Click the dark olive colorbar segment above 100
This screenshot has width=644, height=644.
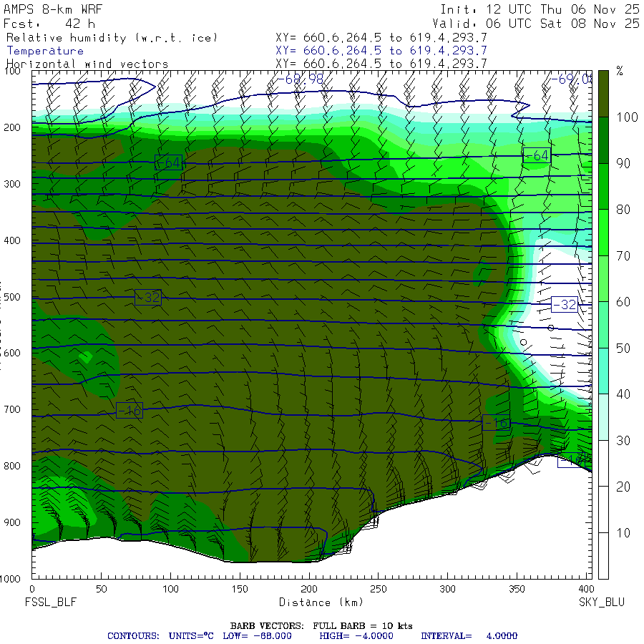(x=603, y=94)
